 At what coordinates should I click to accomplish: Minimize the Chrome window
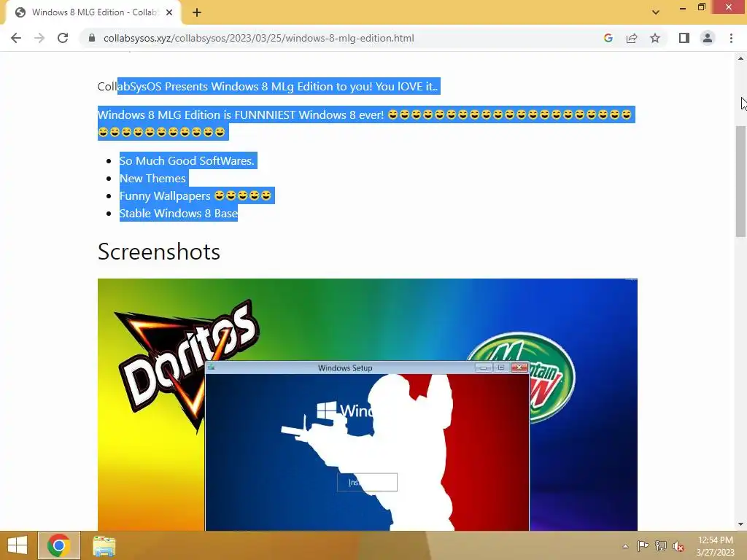(683, 7)
